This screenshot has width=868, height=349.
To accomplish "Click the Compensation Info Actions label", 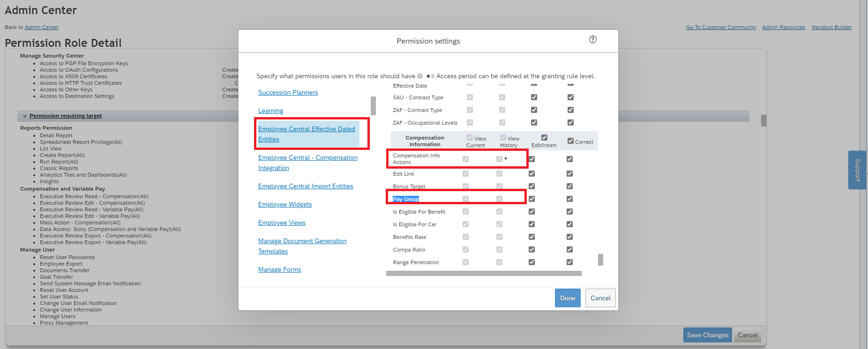I will point(416,159).
